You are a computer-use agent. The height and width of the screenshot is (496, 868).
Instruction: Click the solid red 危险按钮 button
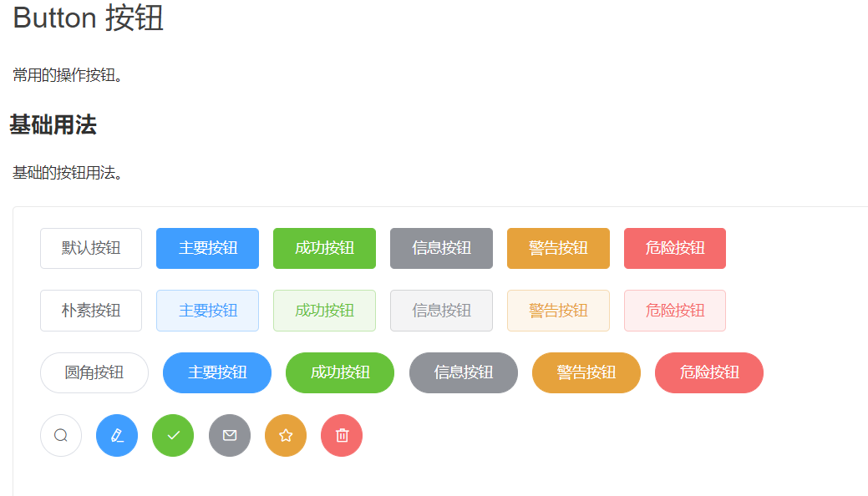pyautogui.click(x=675, y=248)
